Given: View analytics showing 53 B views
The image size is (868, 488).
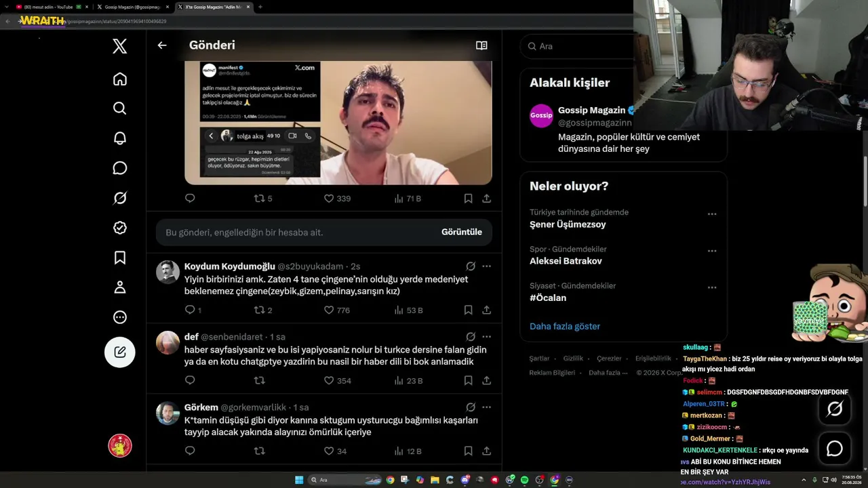Looking at the screenshot, I should [408, 310].
